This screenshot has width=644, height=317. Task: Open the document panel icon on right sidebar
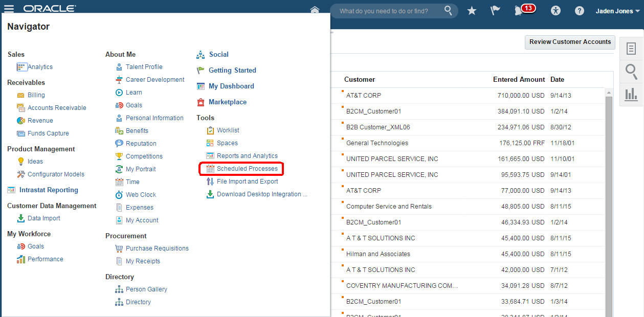click(631, 49)
